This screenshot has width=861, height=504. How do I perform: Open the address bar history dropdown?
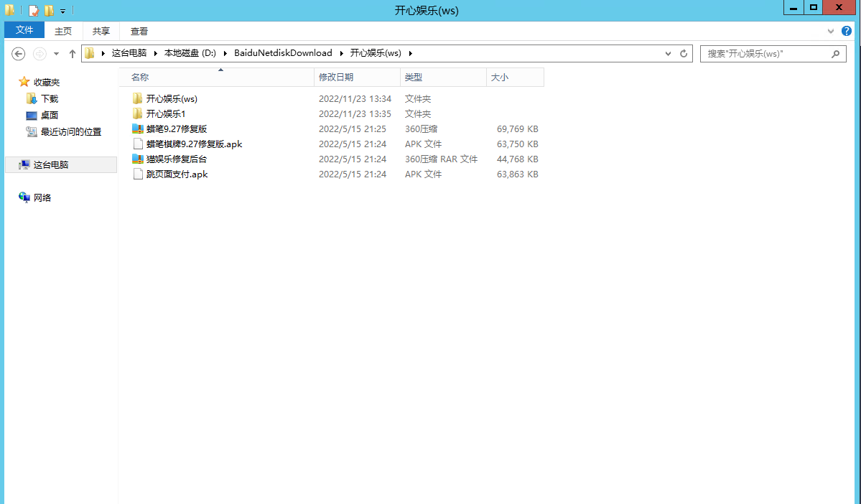669,54
